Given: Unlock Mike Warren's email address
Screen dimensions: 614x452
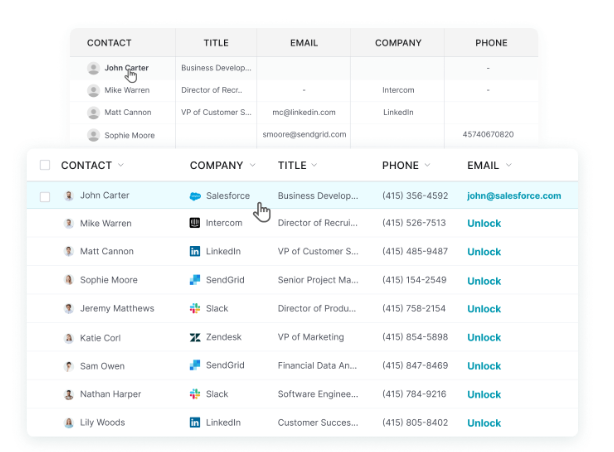Looking at the screenshot, I should (x=484, y=224).
